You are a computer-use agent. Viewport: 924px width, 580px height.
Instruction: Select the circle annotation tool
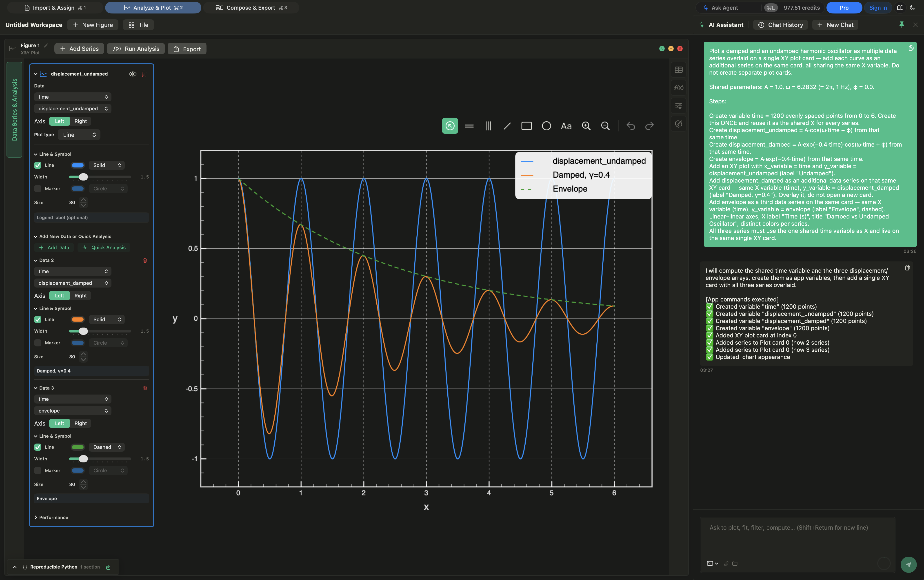coord(546,126)
